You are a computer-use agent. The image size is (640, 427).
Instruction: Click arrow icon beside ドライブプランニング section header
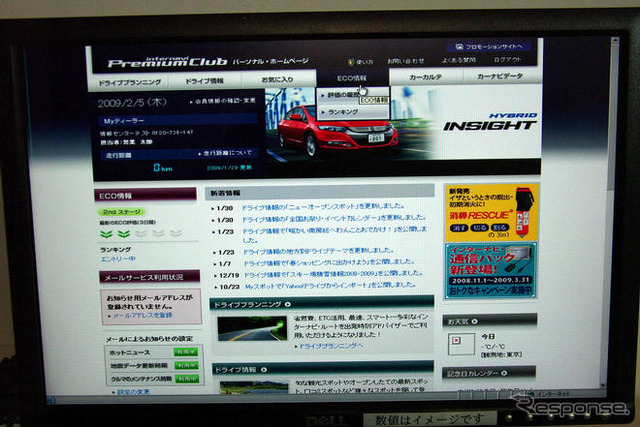pyautogui.click(x=288, y=304)
